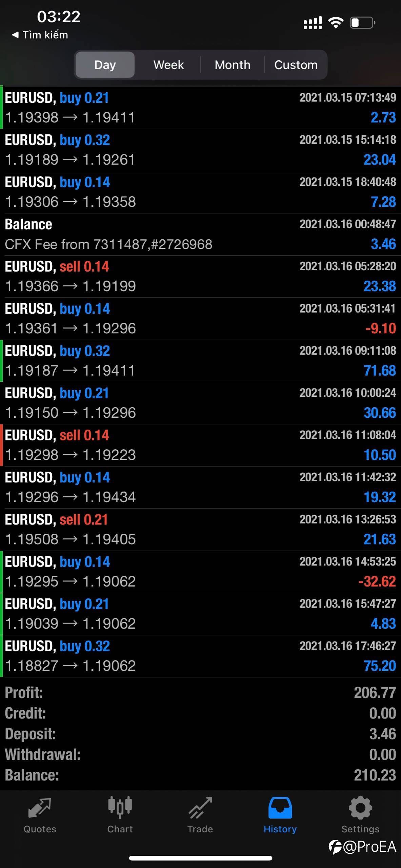Viewport: 401px width, 868px height.
Task: Tap the back arrow to Tìm kiếm
Action: 40,35
